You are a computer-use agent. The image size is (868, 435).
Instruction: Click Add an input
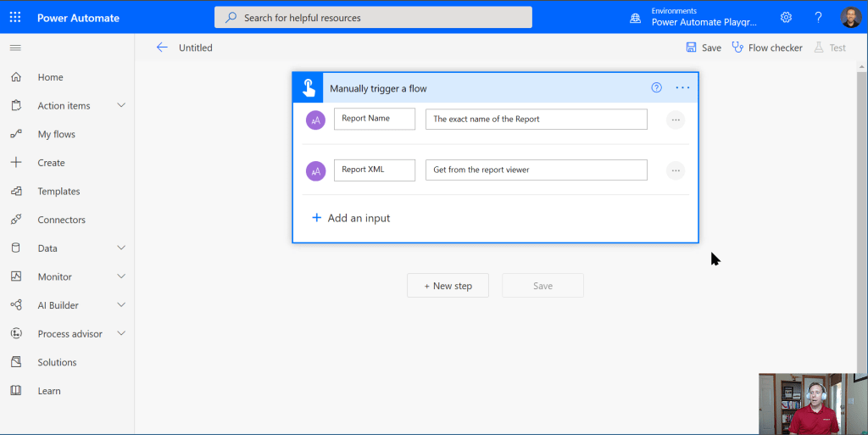351,218
